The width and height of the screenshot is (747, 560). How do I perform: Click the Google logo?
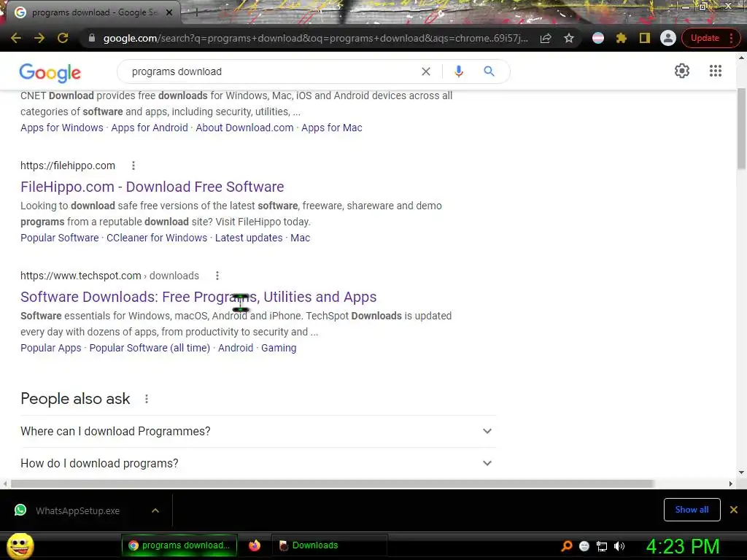coord(50,72)
